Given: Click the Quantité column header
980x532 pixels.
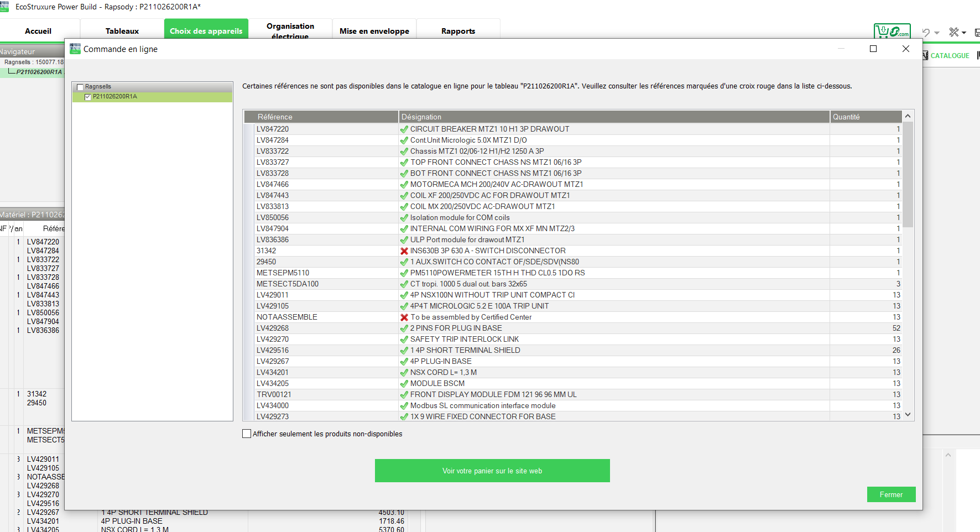Looking at the screenshot, I should point(866,117).
